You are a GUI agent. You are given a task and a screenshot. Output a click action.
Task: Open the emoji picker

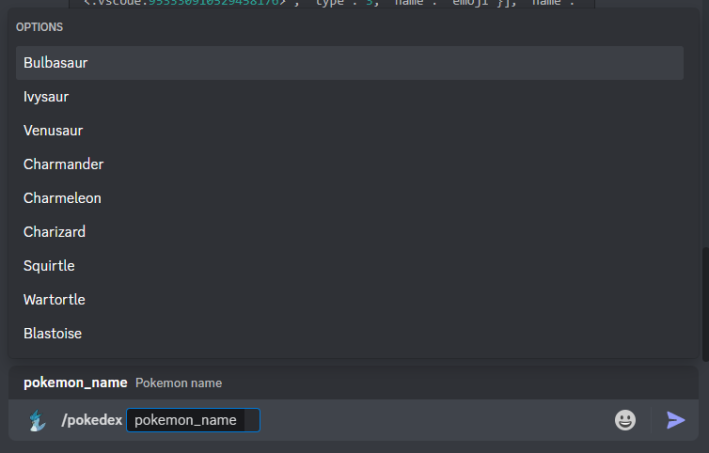[625, 420]
